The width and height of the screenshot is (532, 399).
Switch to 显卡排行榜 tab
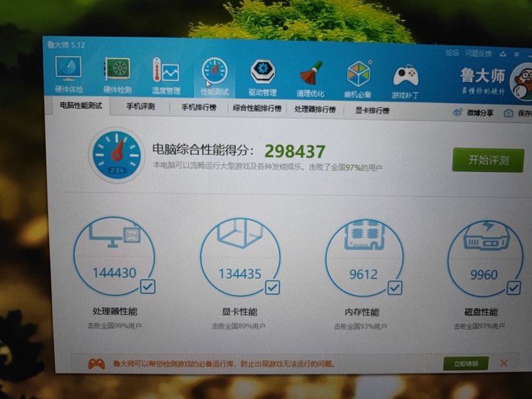pyautogui.click(x=372, y=110)
